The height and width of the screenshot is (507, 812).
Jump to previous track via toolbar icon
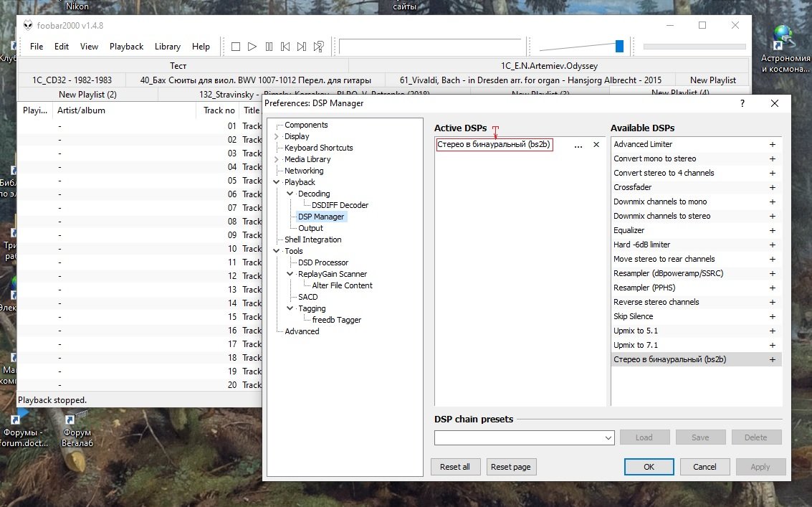tap(285, 47)
